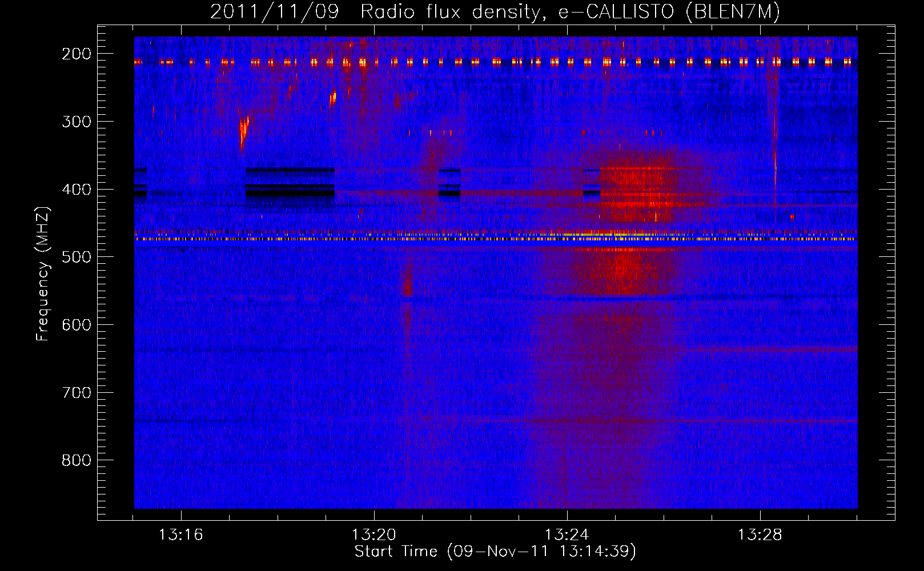
Task: Click the 600 frequency tick label
Action: click(77, 325)
